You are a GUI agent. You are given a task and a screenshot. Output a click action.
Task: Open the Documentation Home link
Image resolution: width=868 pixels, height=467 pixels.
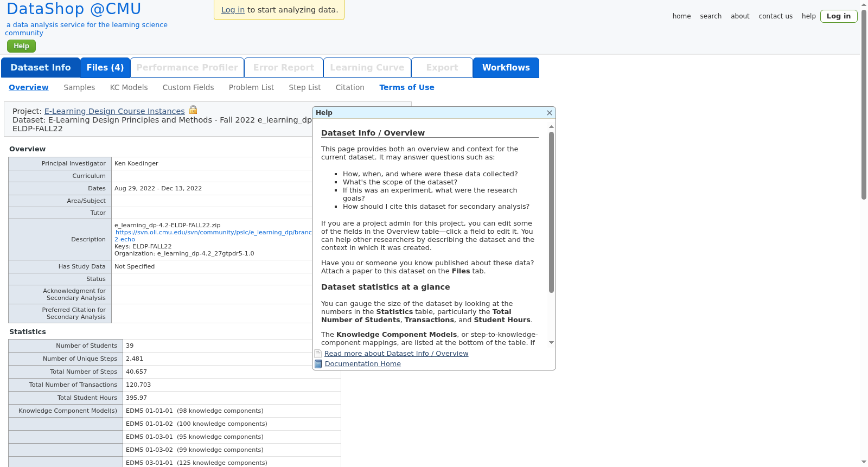(363, 364)
